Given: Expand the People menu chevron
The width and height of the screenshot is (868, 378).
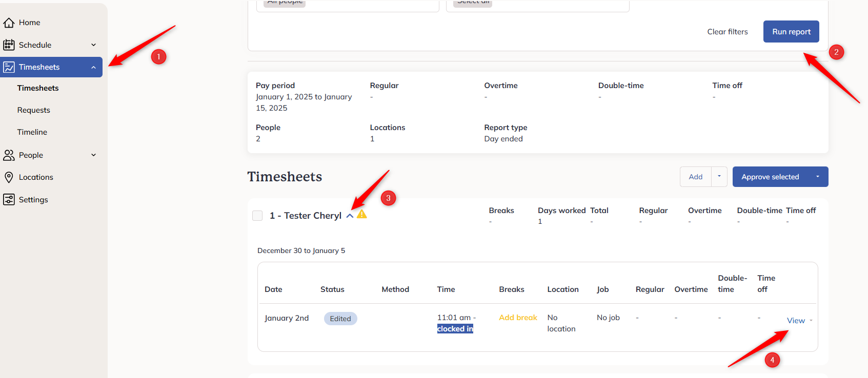Looking at the screenshot, I should coord(93,155).
